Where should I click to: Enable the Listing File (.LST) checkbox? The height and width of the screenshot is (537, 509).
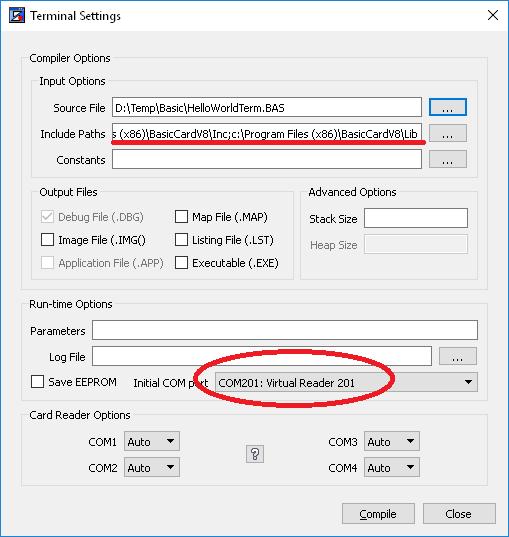tap(181, 240)
